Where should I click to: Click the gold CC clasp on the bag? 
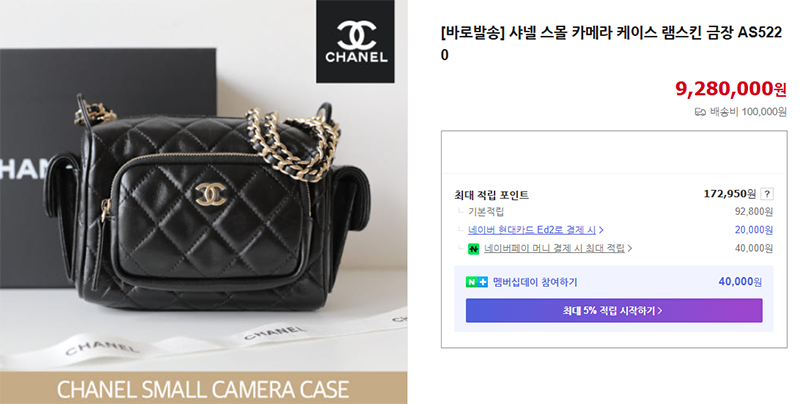tap(211, 194)
